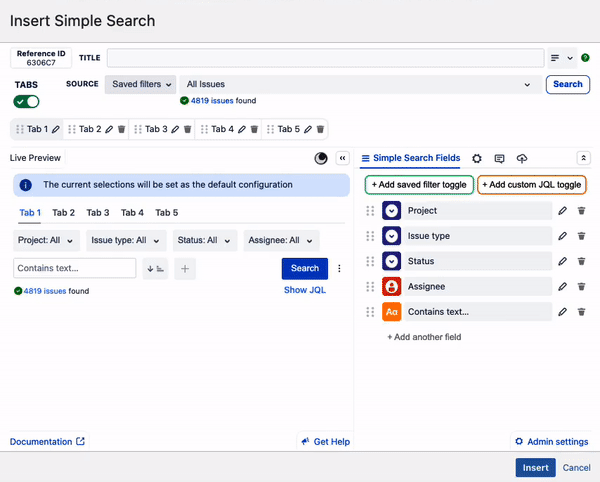
Task: Edit the Project field with pencil icon
Action: pos(563,211)
